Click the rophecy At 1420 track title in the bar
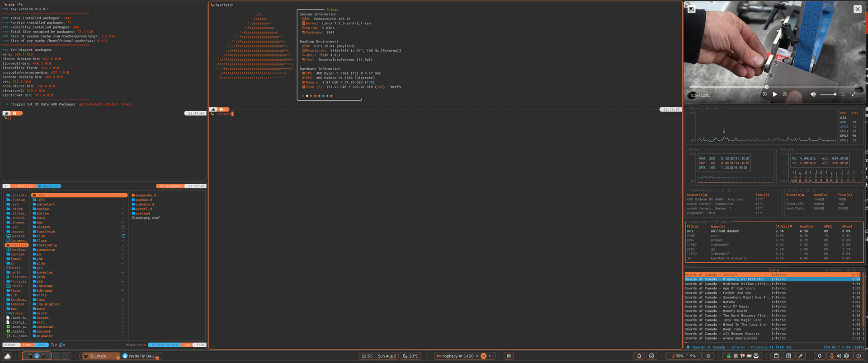 click(x=458, y=356)
